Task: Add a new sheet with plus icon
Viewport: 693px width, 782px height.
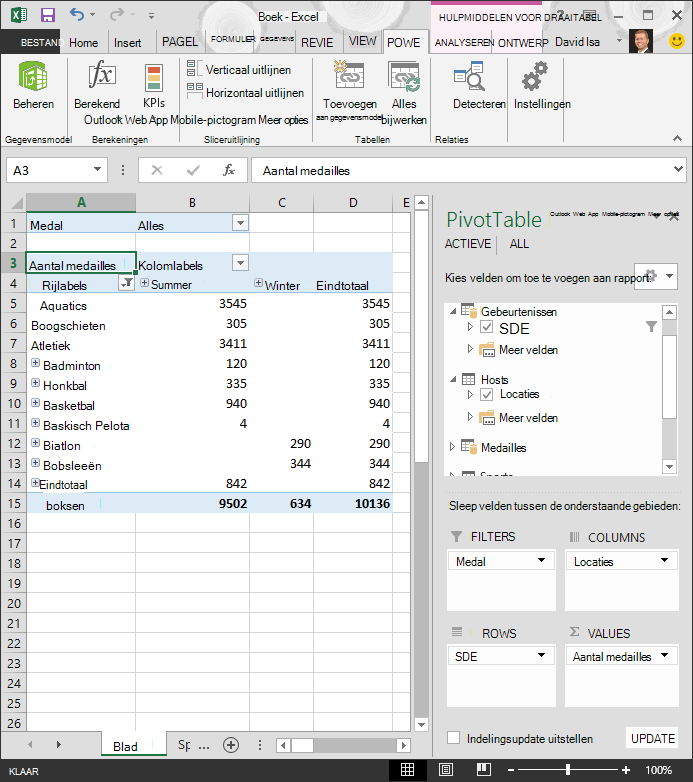Action: pyautogui.click(x=231, y=745)
